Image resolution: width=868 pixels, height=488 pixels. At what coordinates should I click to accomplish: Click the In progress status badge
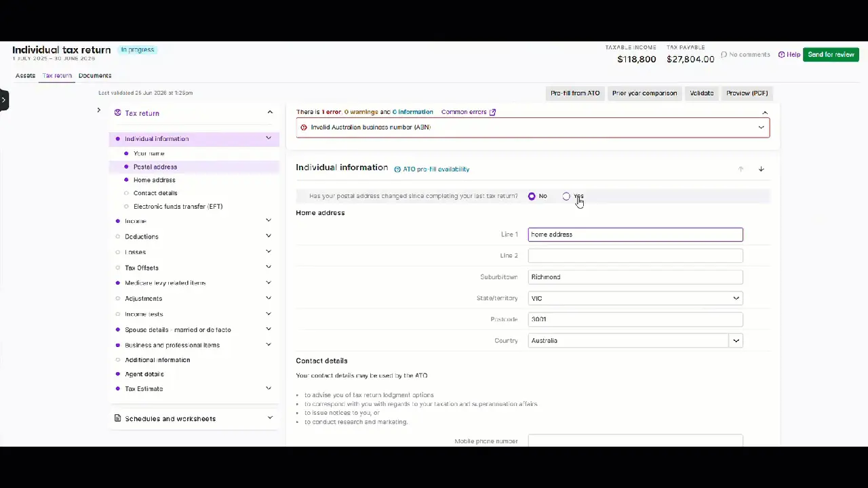pyautogui.click(x=138, y=49)
